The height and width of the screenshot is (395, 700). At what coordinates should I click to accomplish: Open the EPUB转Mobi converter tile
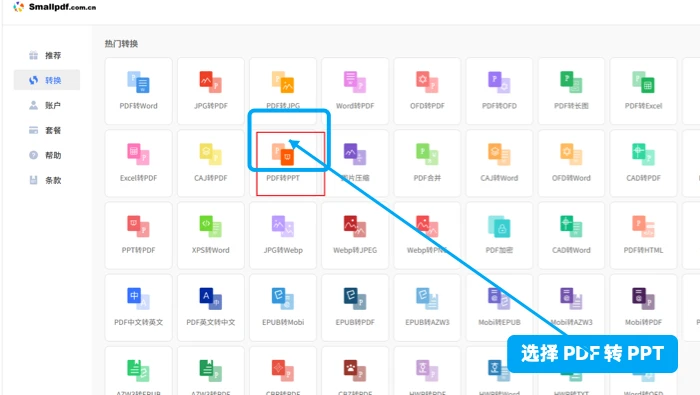[283, 308]
